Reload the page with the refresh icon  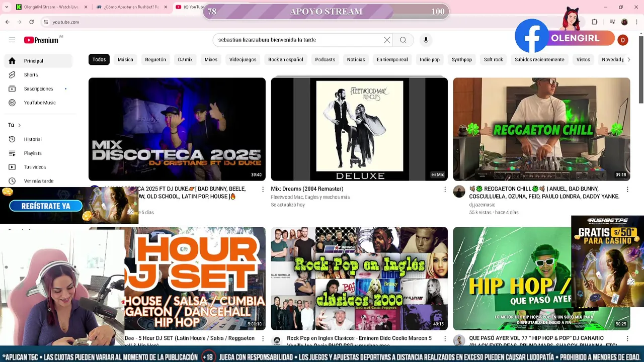tap(31, 22)
